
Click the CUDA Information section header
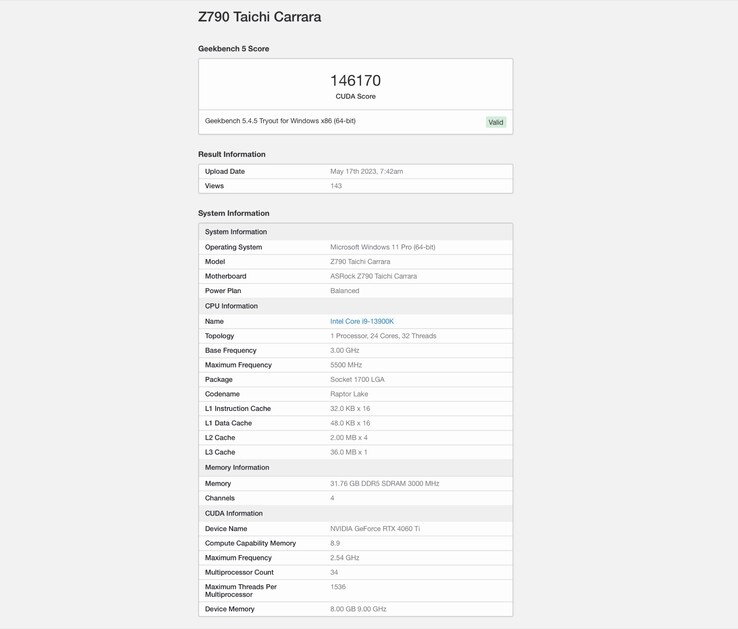tap(234, 513)
